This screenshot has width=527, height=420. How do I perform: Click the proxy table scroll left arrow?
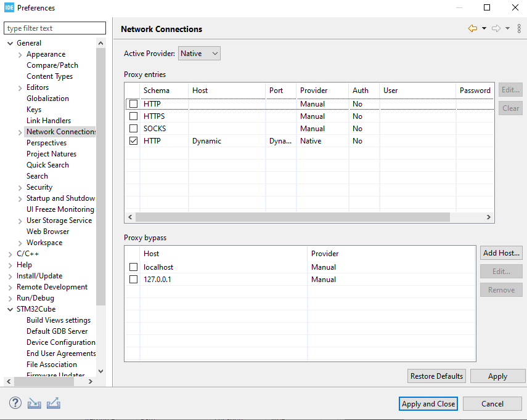pos(131,217)
